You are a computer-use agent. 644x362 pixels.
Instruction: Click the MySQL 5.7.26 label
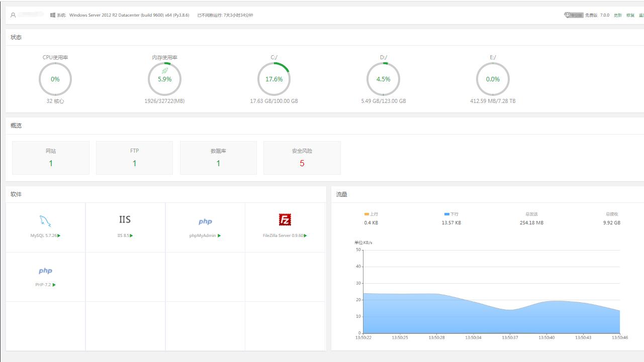click(x=43, y=235)
